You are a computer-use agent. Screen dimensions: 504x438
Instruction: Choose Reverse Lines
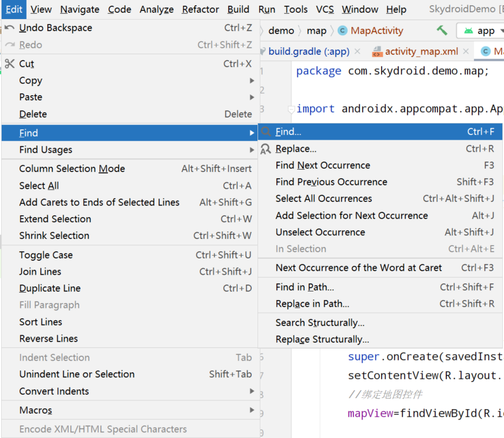(130, 338)
